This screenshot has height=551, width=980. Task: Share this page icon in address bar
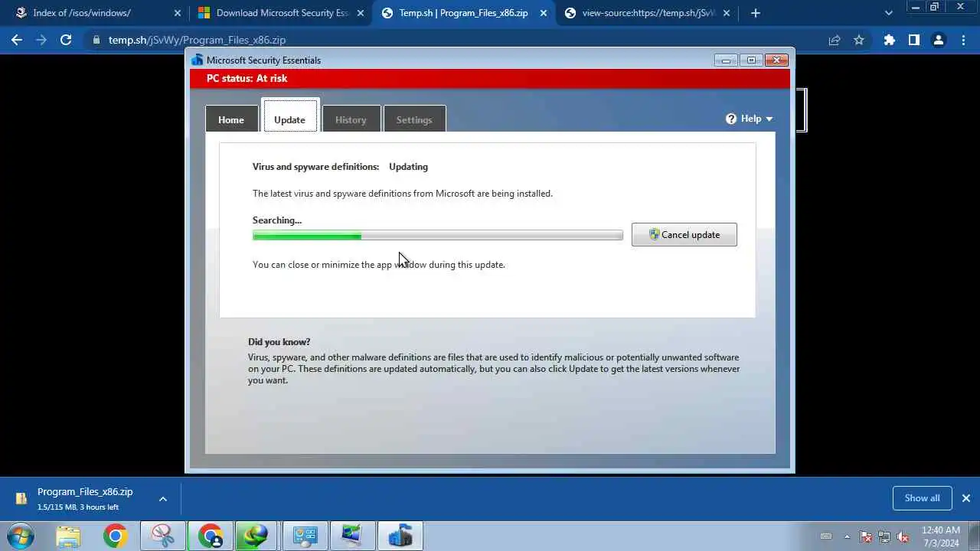pos(835,40)
